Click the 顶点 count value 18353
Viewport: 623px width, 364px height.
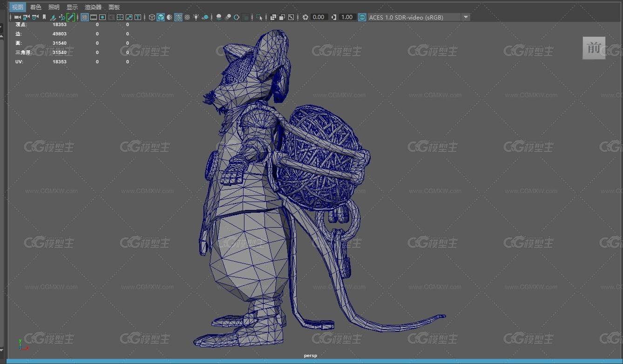pyautogui.click(x=60, y=24)
